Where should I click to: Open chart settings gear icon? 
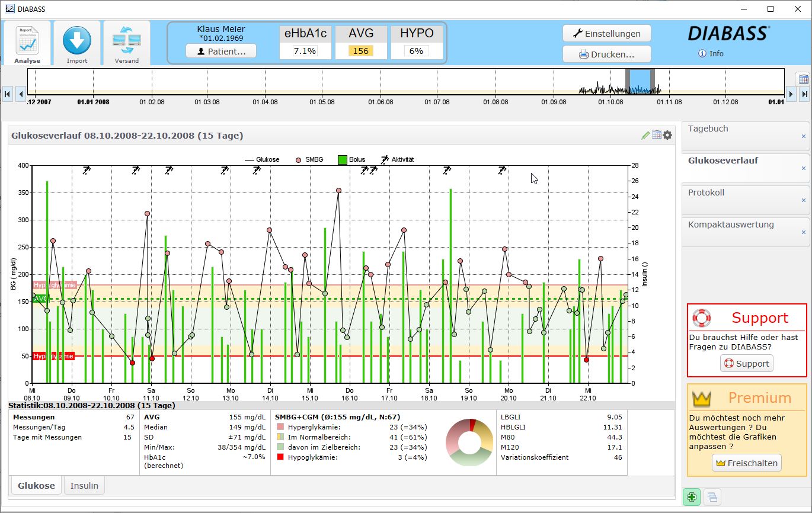coord(668,136)
